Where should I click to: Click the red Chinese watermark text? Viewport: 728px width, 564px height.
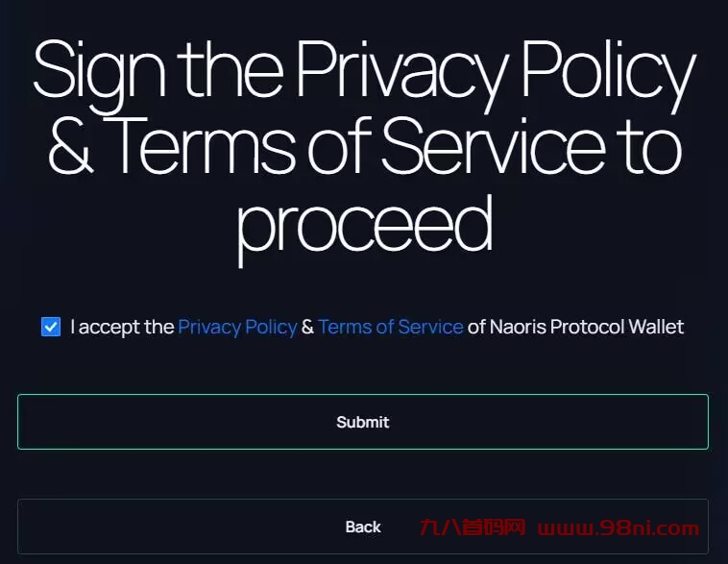(473, 528)
